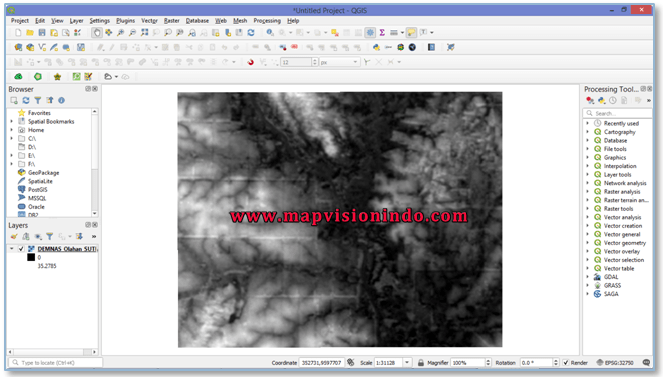Open the px units dropdown

(x=355, y=62)
